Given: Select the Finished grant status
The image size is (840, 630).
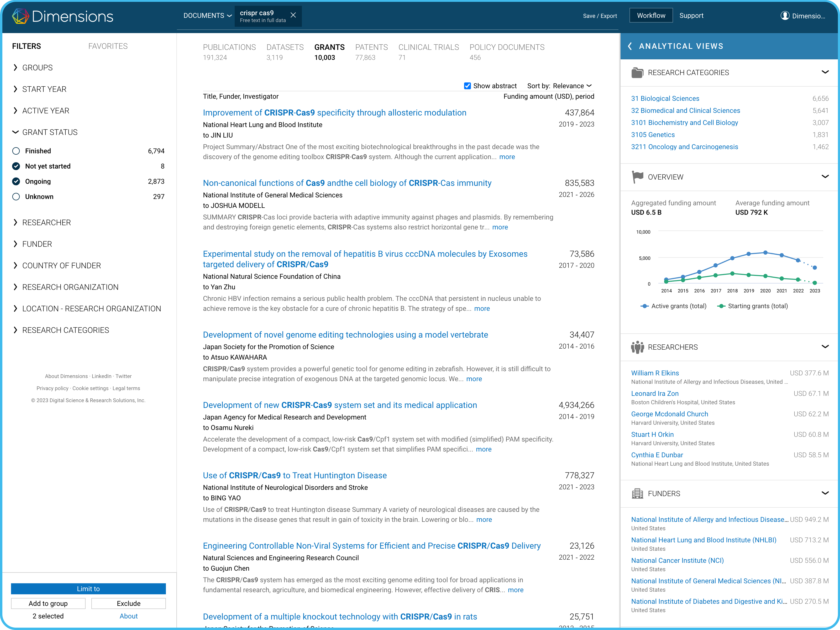Looking at the screenshot, I should (x=16, y=151).
